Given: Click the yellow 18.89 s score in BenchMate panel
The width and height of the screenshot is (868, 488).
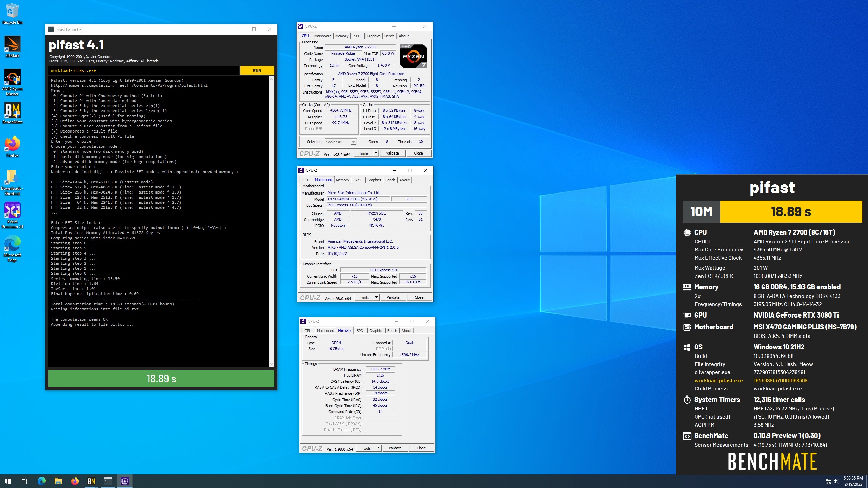Looking at the screenshot, I should point(791,211).
